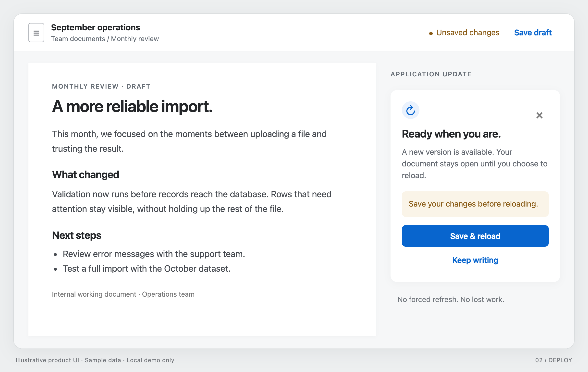Click the APPLICATION UPDATE label
The image size is (588, 372).
431,74
